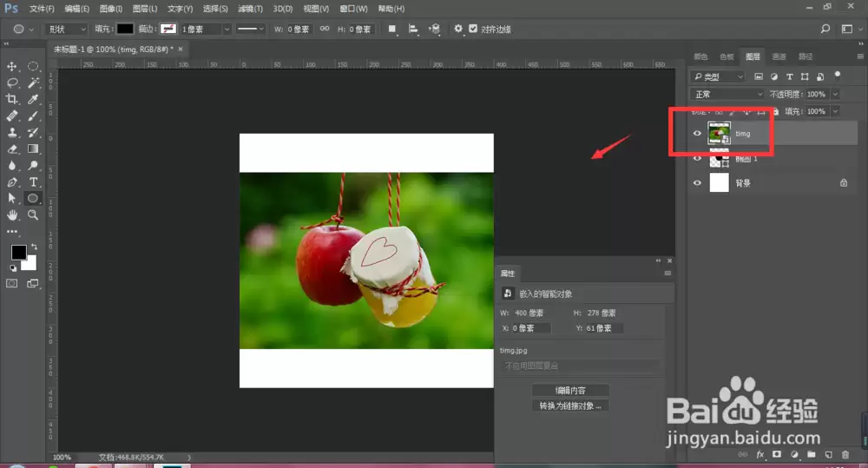Open the Stroke color swatch in options bar

168,29
